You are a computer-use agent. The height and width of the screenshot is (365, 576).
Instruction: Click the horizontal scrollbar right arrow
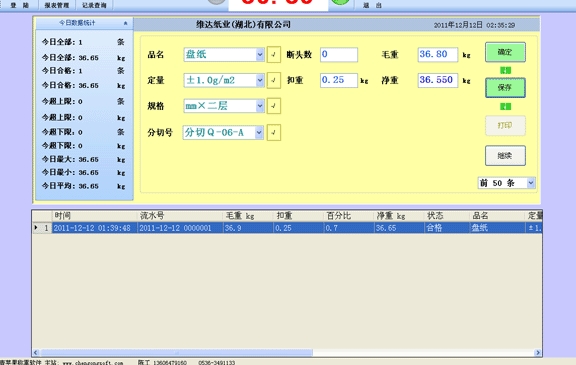click(538, 353)
